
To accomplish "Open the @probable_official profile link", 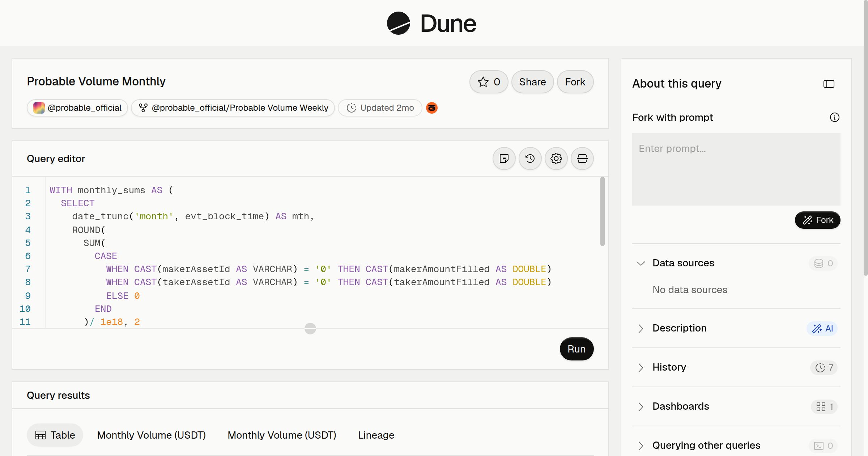I will (77, 108).
